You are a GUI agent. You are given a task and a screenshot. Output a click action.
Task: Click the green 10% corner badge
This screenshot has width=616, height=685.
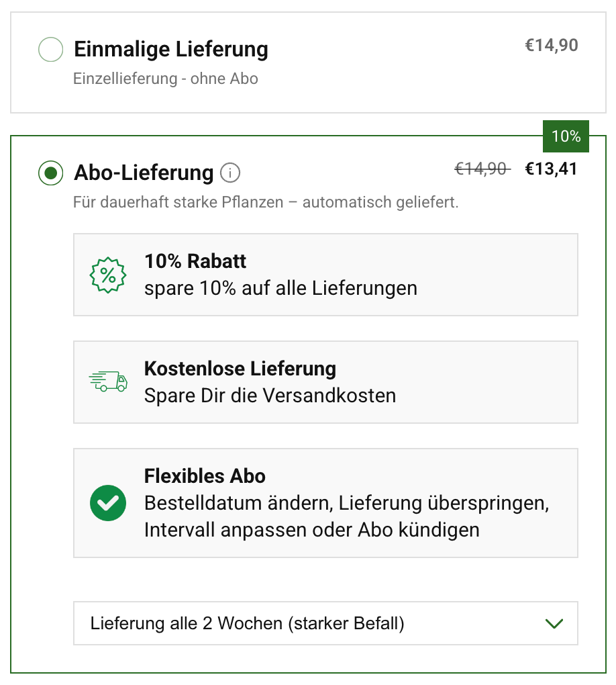coord(565,136)
